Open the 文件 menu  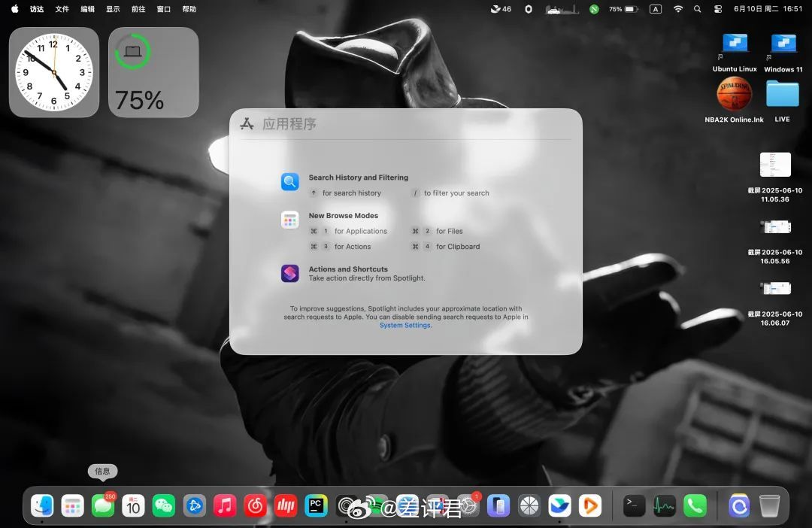62,9
